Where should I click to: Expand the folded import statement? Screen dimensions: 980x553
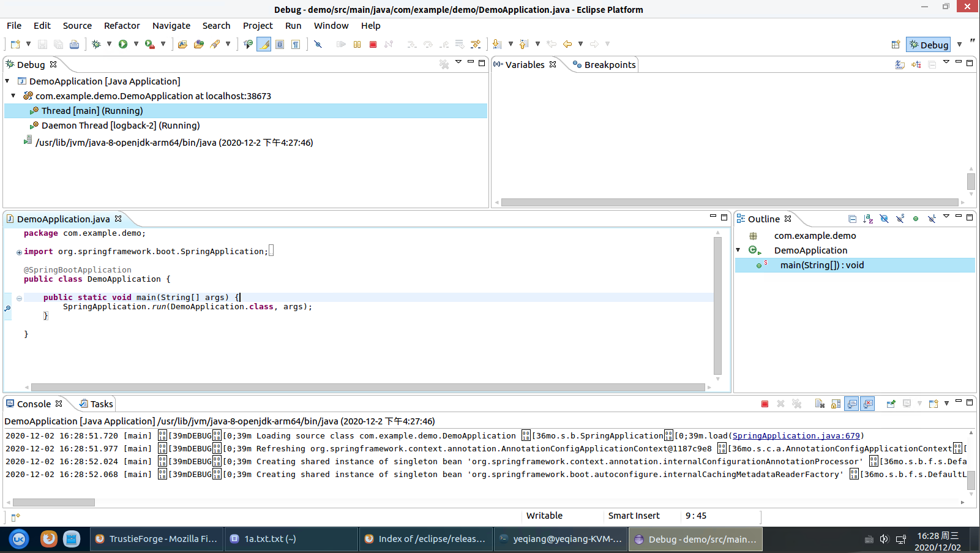click(x=19, y=252)
